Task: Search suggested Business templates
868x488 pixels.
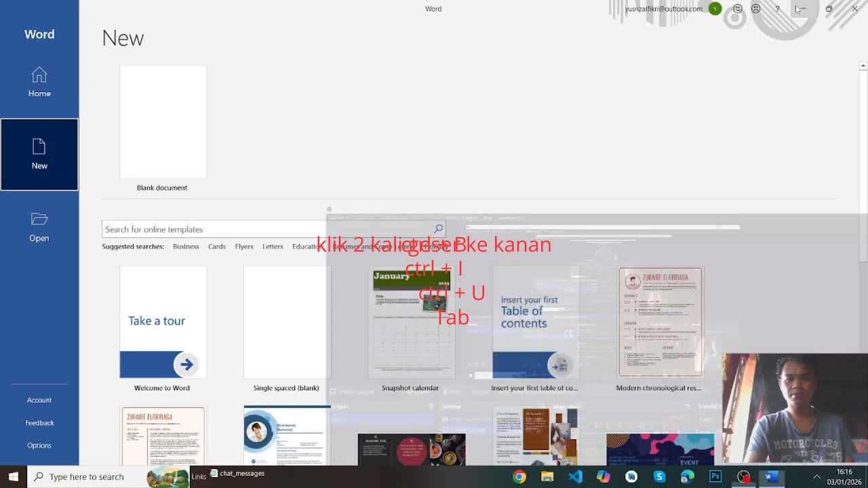Action: [186, 247]
